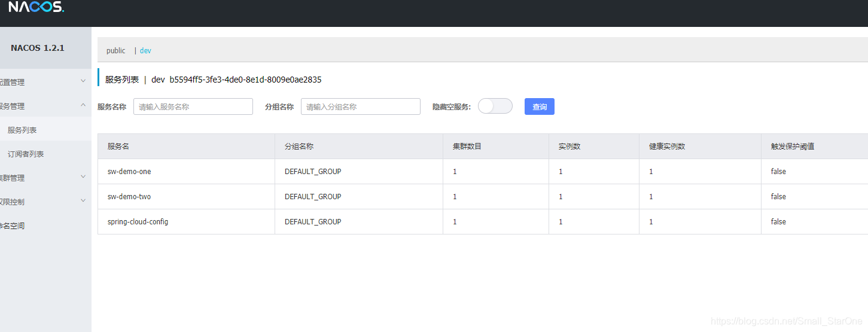The height and width of the screenshot is (332, 868).
Task: Switch to the public namespace tab
Action: coord(116,51)
